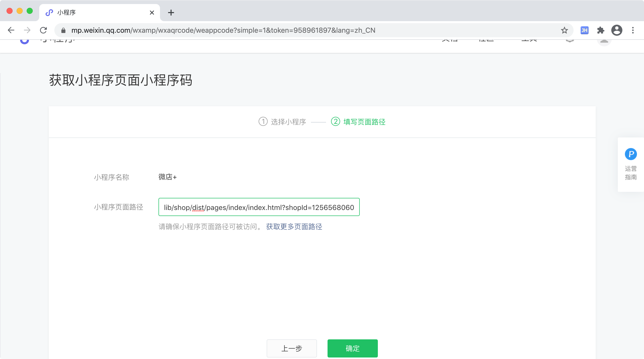This screenshot has width=644, height=359.
Task: Open the 获取更多页面路径 link
Action: pyautogui.click(x=294, y=227)
